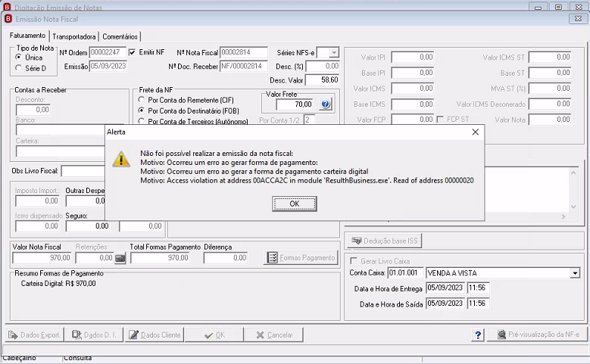Click the yellow warning icon in the alert
Viewport: 590px width, 364px height.
[x=121, y=159]
